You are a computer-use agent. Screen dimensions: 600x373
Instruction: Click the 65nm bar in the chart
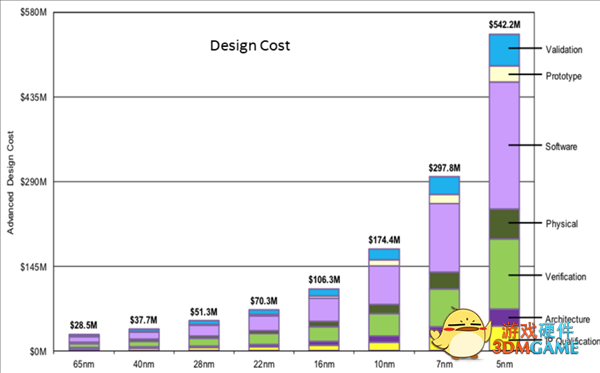point(84,342)
